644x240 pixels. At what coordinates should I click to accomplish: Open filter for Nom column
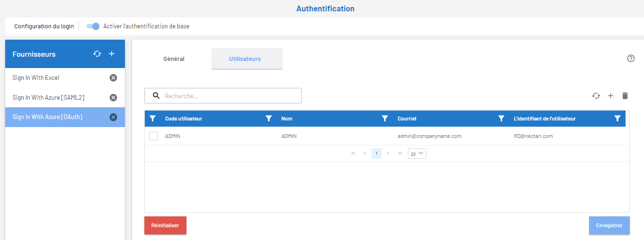[x=385, y=119]
